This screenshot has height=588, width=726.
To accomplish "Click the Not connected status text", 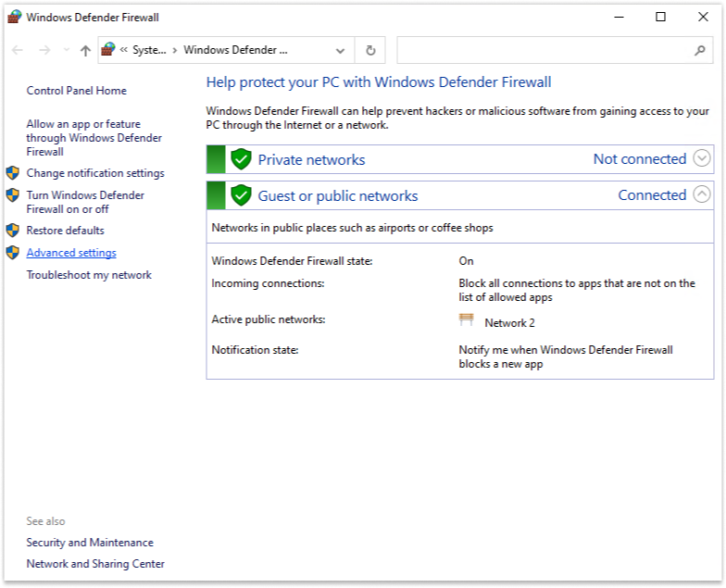I will [640, 159].
